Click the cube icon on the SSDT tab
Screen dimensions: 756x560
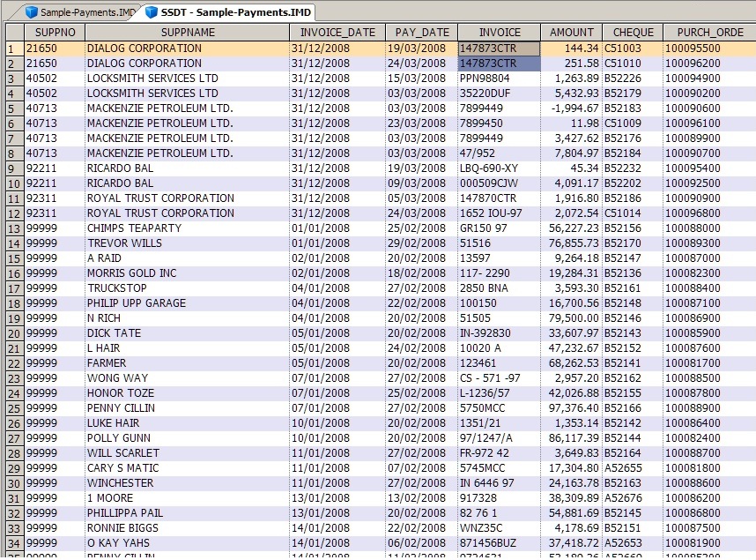(152, 12)
